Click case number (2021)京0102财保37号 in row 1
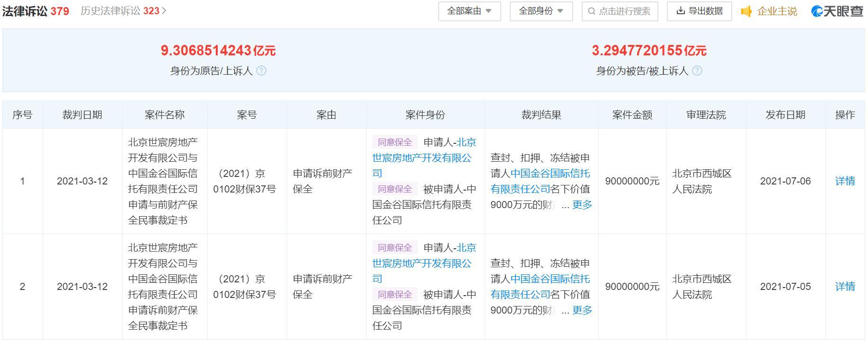Screen dimensions: 868x341 pyautogui.click(x=245, y=181)
